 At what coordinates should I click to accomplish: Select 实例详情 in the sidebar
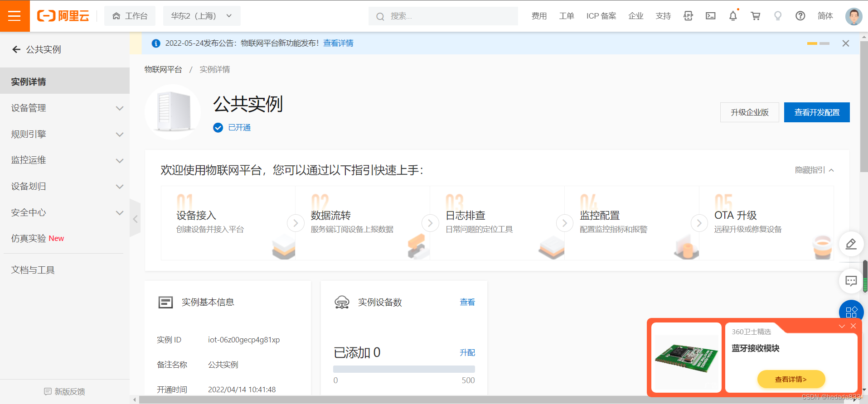point(65,82)
